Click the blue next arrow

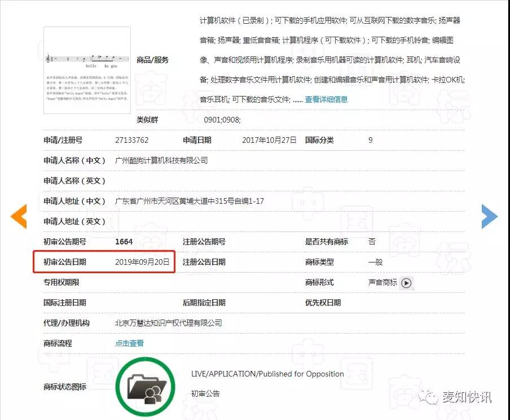pos(489,216)
